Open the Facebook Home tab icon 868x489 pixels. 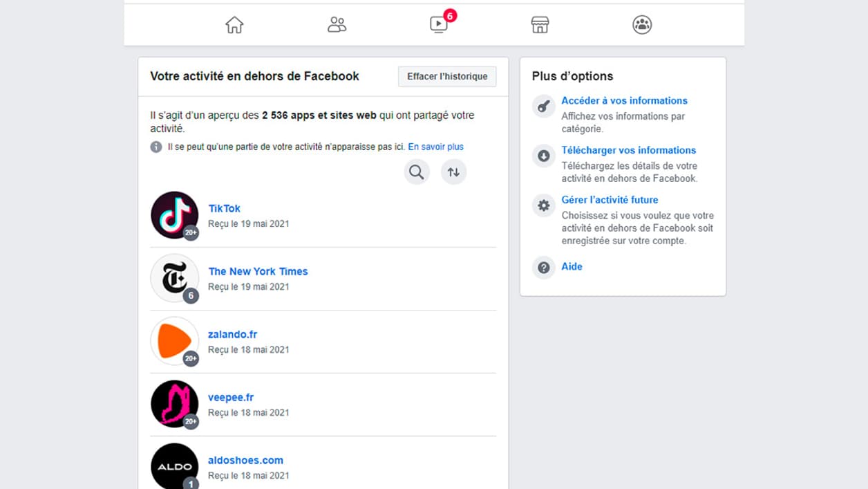pos(234,24)
